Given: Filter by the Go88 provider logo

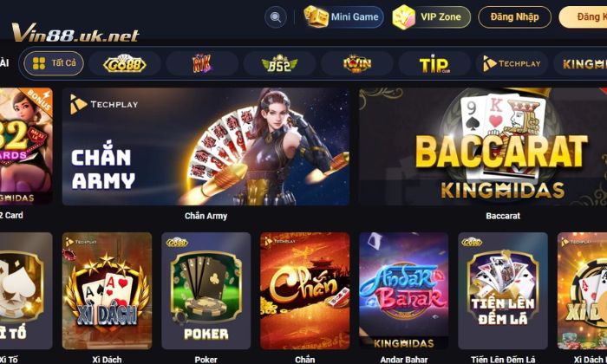Looking at the screenshot, I should 124,63.
